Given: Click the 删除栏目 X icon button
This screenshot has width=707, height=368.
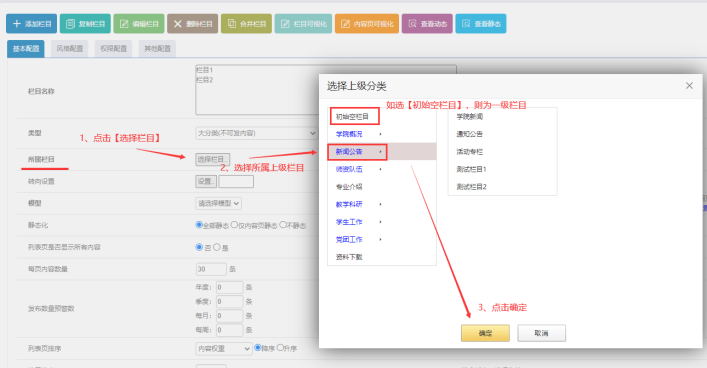Looking at the screenshot, I should tap(193, 24).
